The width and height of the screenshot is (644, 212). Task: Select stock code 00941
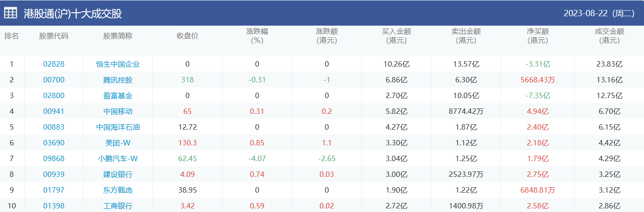click(x=54, y=111)
